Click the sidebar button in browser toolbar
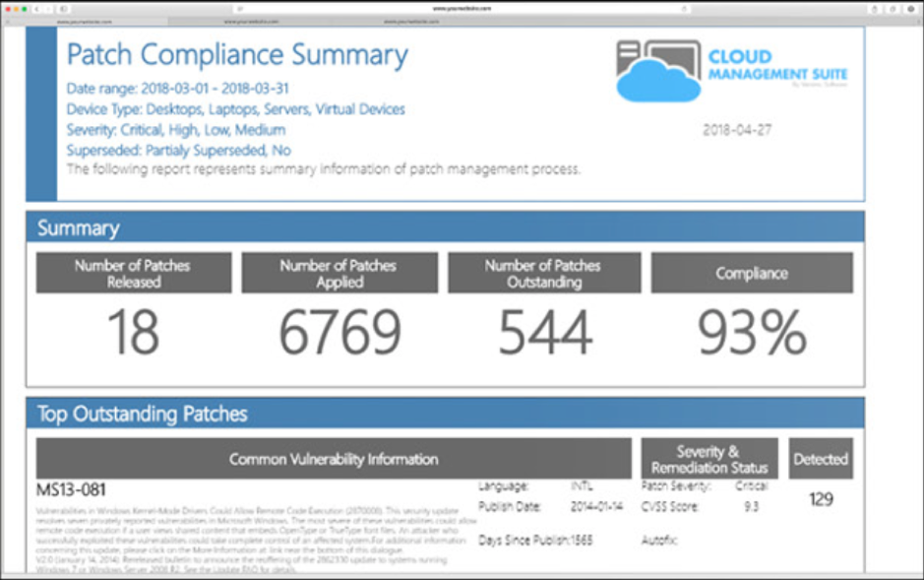The width and height of the screenshot is (924, 580). 64,8
